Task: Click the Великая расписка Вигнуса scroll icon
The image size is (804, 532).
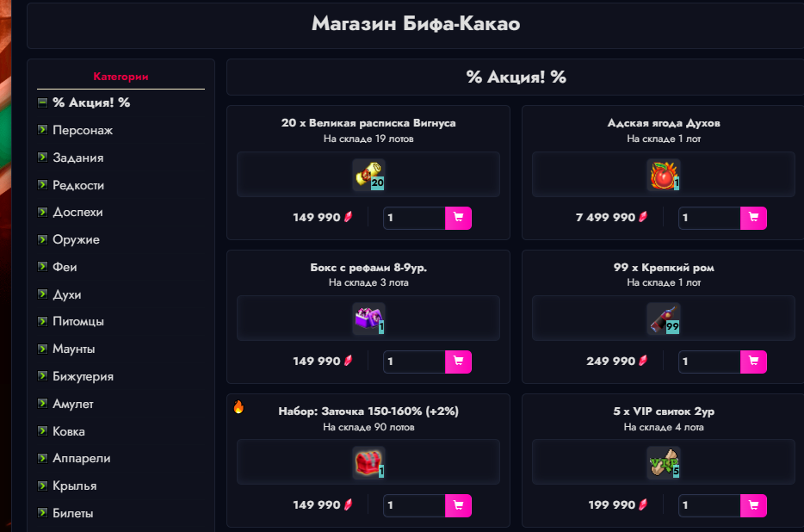Action: (x=368, y=175)
